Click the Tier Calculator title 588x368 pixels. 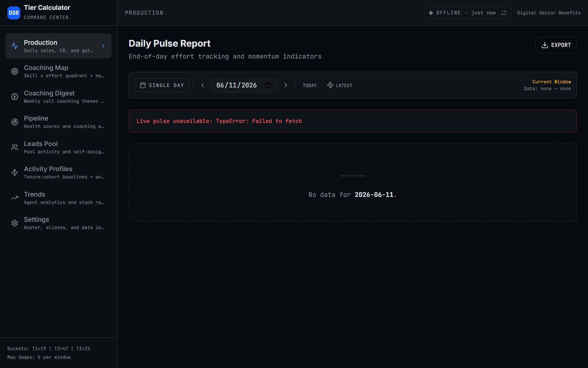(x=47, y=8)
